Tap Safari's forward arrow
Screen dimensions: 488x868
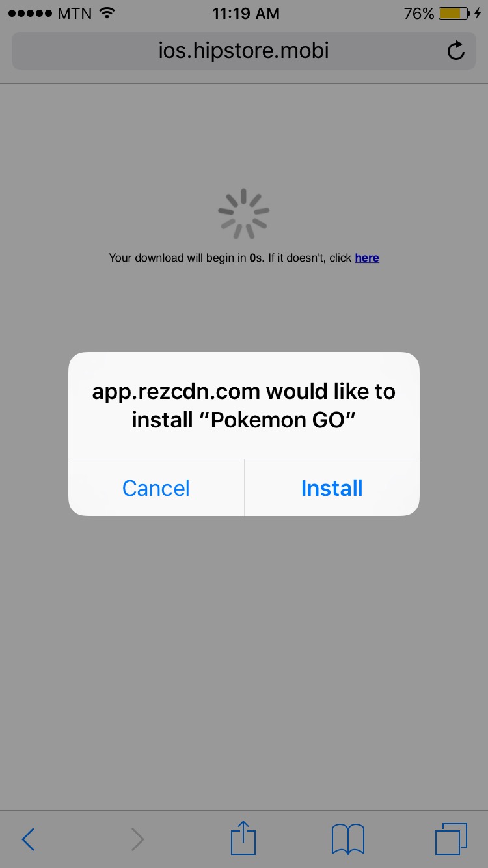(137, 839)
